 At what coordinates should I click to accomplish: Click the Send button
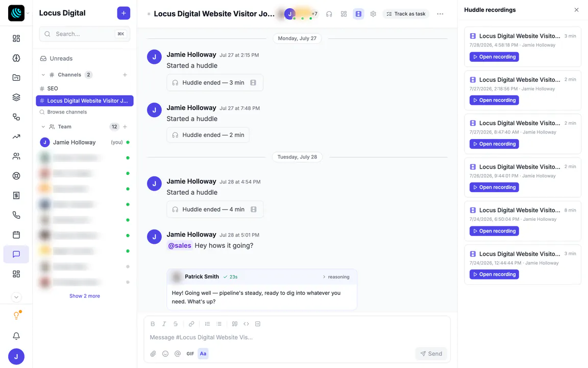pyautogui.click(x=431, y=353)
